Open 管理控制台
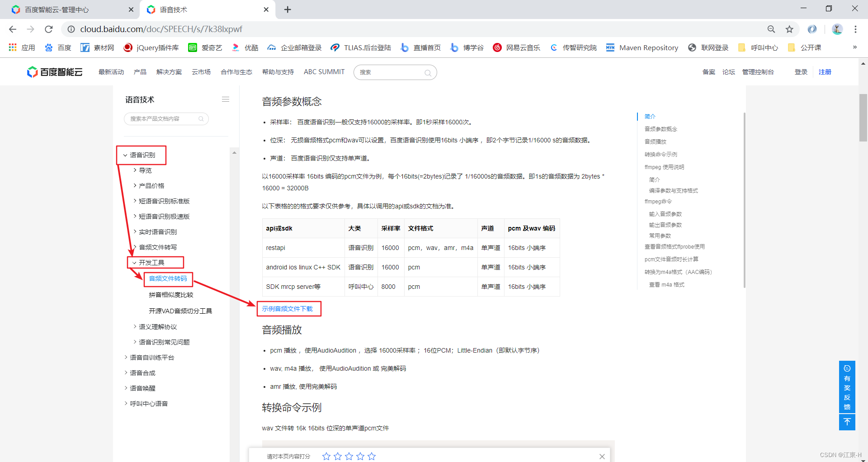This screenshot has width=868, height=462. click(758, 72)
